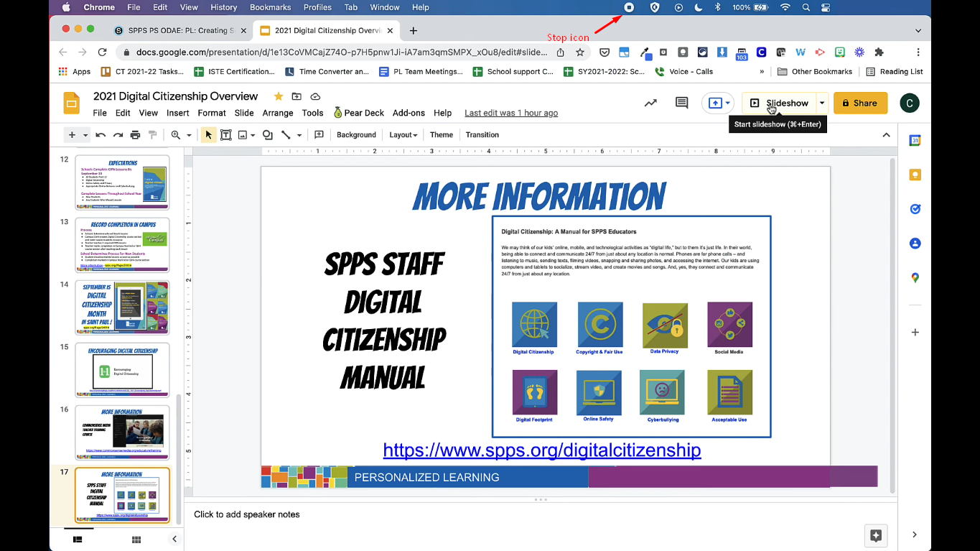Check the cloud document status icon

pos(315,96)
